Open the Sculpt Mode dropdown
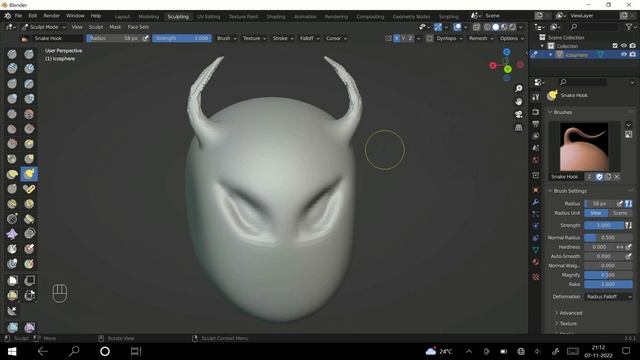 43,27
